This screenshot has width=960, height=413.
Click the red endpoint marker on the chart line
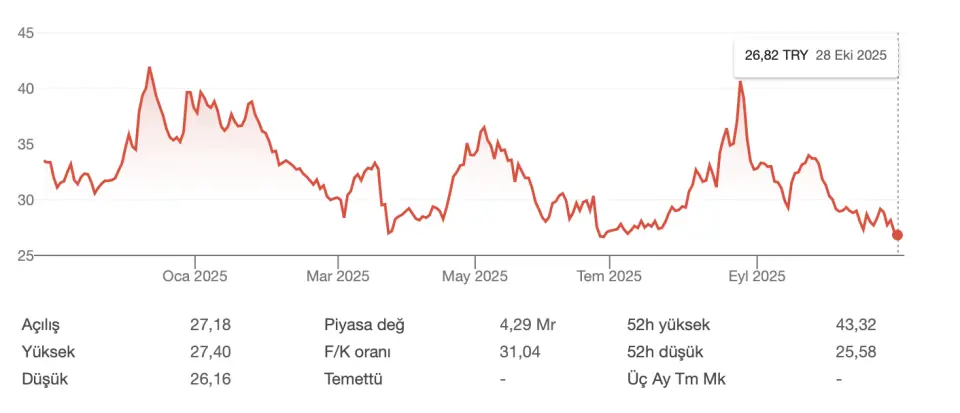897,235
